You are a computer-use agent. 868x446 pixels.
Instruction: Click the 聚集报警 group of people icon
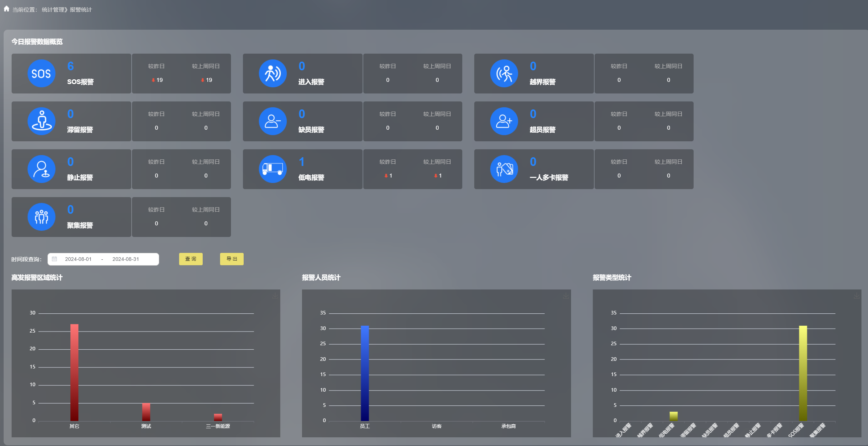coord(41,217)
